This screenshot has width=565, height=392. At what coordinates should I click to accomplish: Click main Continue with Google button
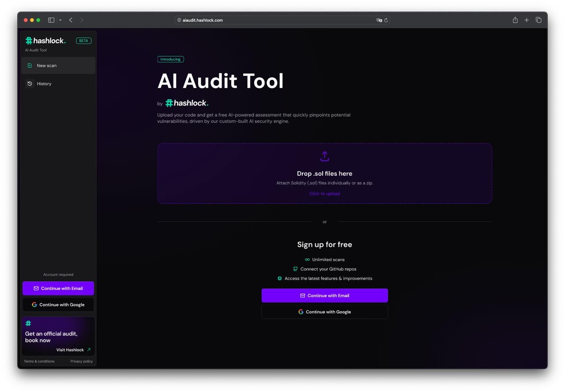tap(324, 312)
